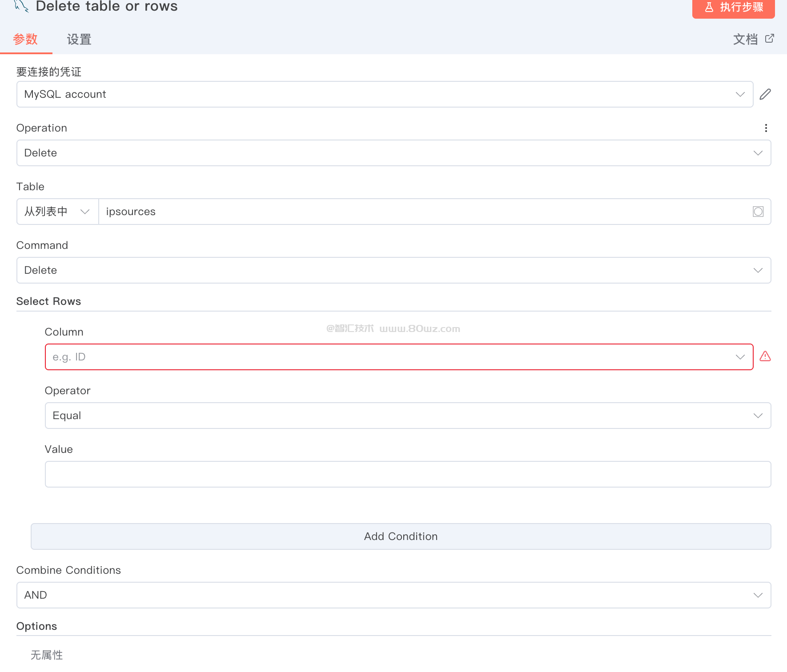This screenshot has height=672, width=787.
Task: Open the Operation dropdown showing Delete
Action: [x=393, y=153]
